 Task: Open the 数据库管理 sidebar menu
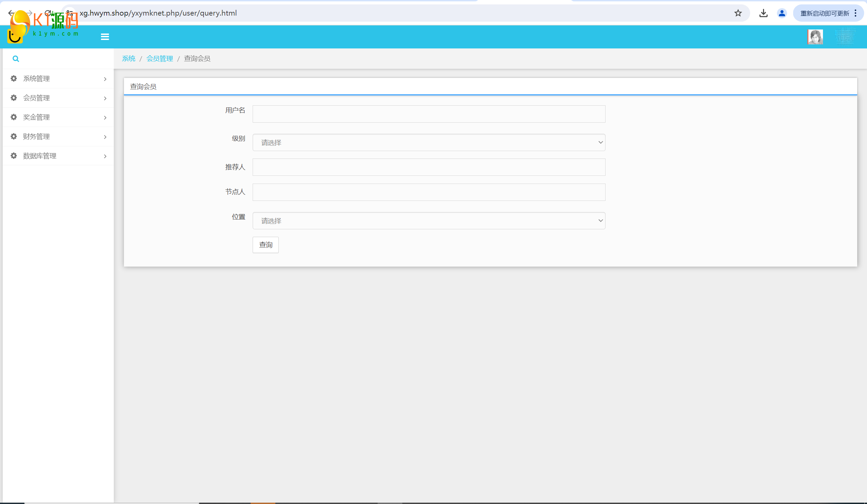[58, 156]
